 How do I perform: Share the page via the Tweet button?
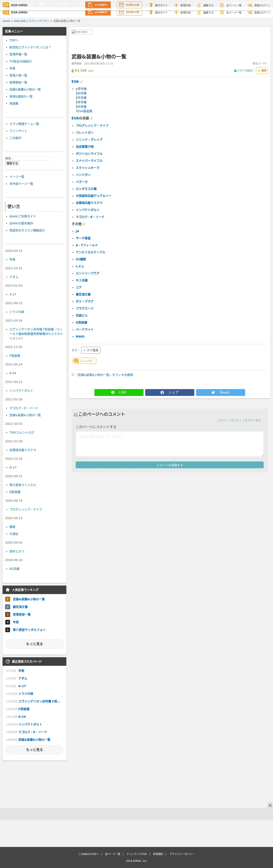(220, 392)
